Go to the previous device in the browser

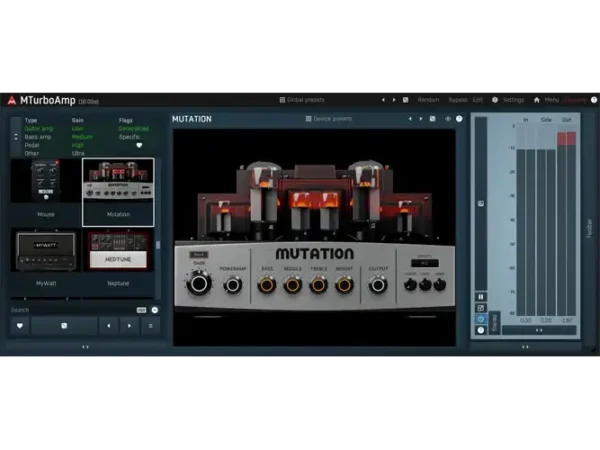pyautogui.click(x=109, y=326)
